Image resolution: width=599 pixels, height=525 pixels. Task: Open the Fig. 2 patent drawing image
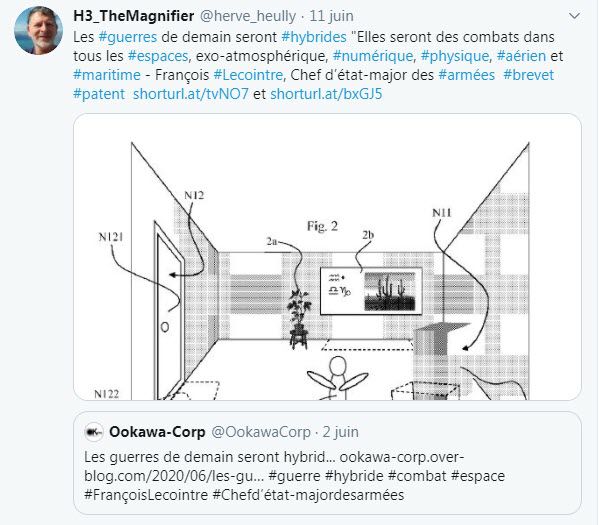coord(327,257)
